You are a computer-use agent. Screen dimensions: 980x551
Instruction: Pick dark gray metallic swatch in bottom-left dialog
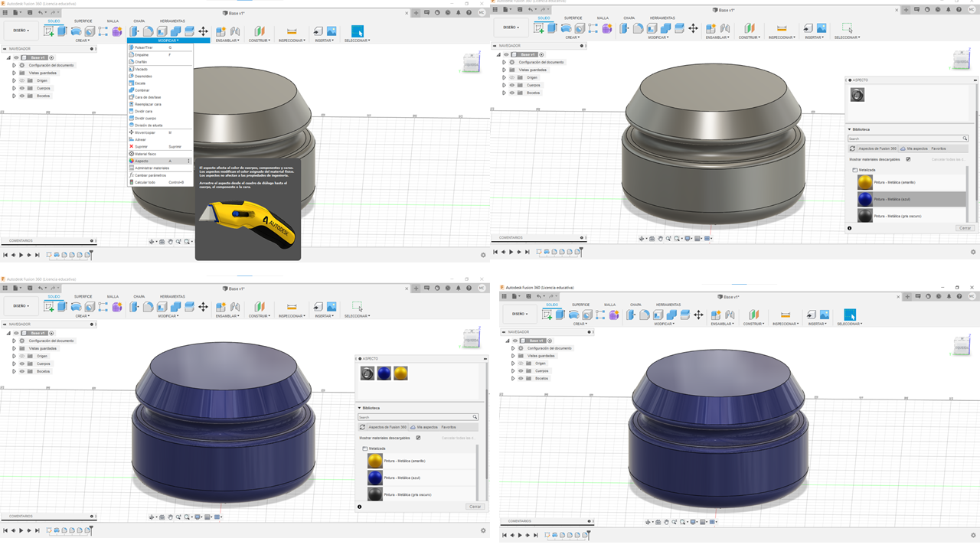(375, 494)
